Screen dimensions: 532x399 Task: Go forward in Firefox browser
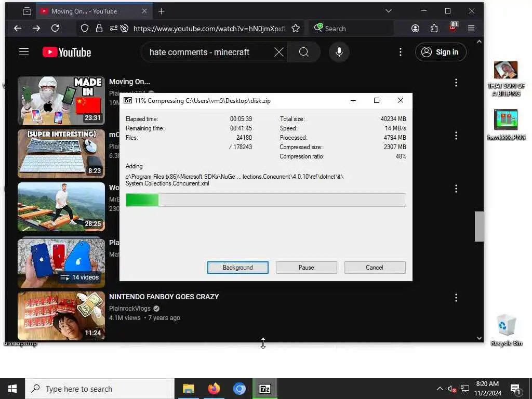(x=36, y=29)
